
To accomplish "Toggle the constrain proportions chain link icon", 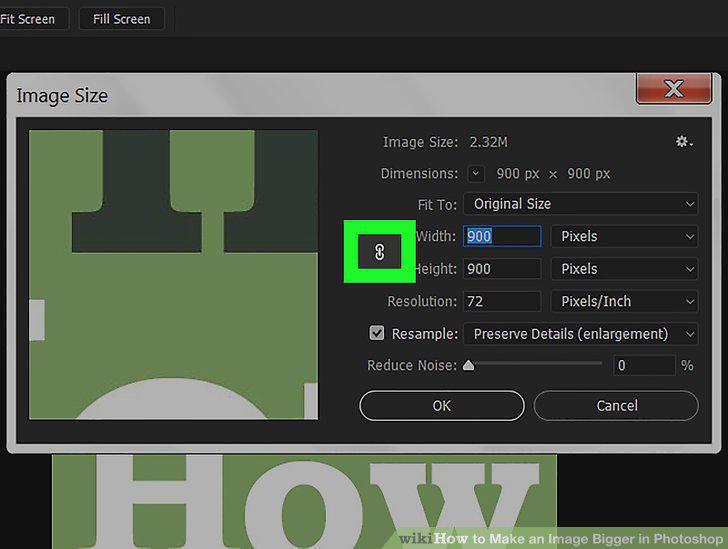I will tap(379, 252).
